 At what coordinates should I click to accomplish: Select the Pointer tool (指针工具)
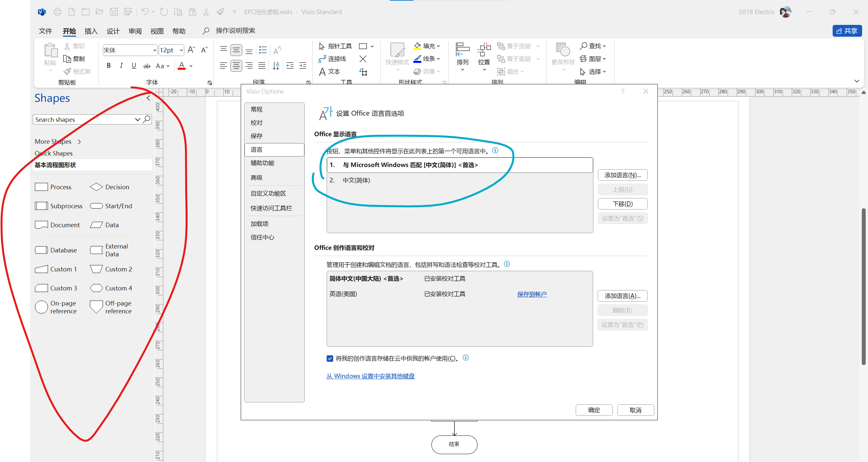tap(335, 46)
